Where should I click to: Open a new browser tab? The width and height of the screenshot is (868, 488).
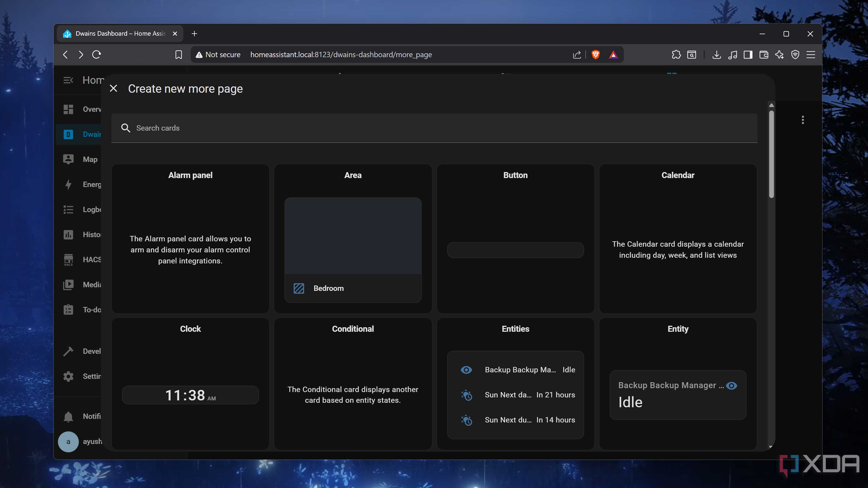tap(194, 34)
